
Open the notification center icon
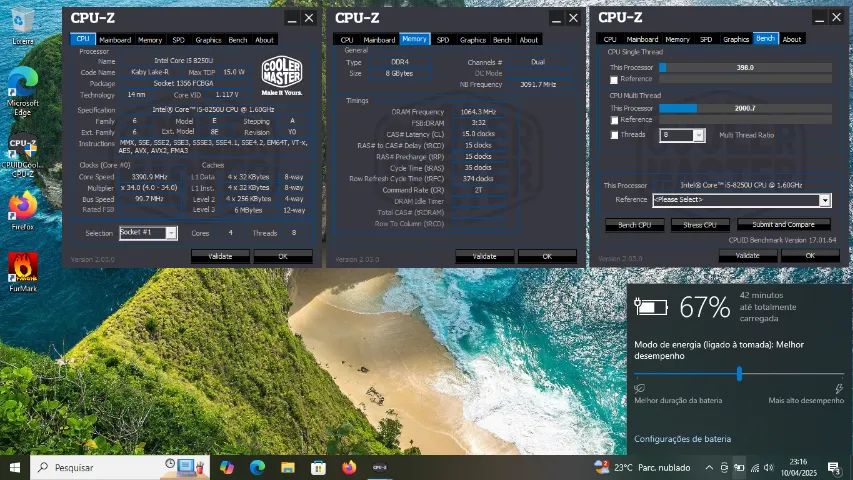click(833, 467)
